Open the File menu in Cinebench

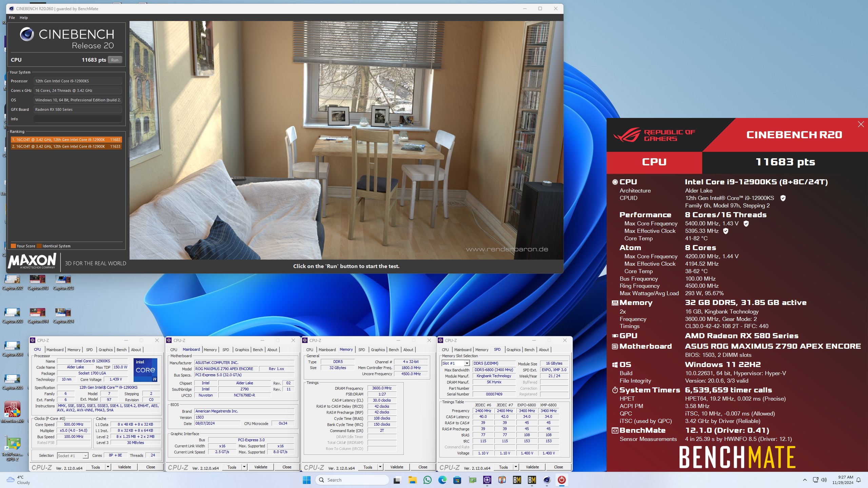(x=12, y=18)
